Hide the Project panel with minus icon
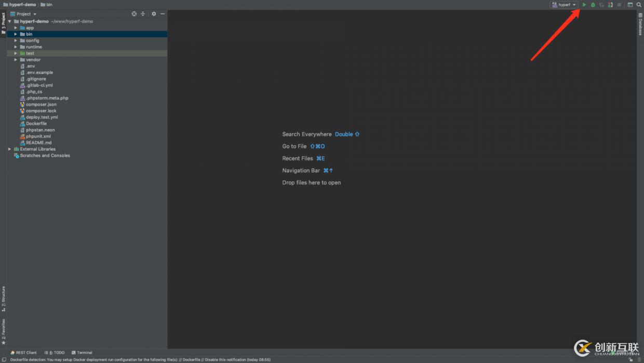 point(163,14)
